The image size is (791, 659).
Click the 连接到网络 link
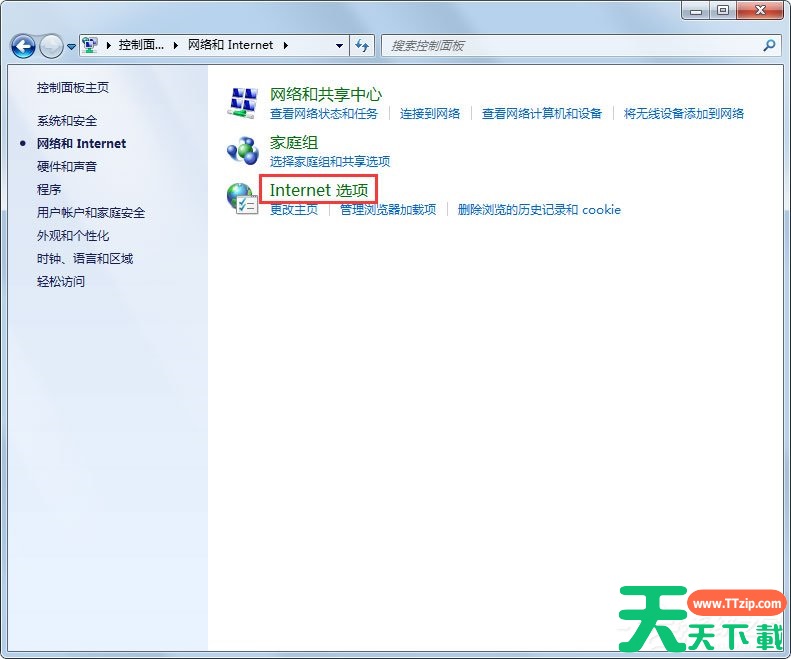[430, 114]
